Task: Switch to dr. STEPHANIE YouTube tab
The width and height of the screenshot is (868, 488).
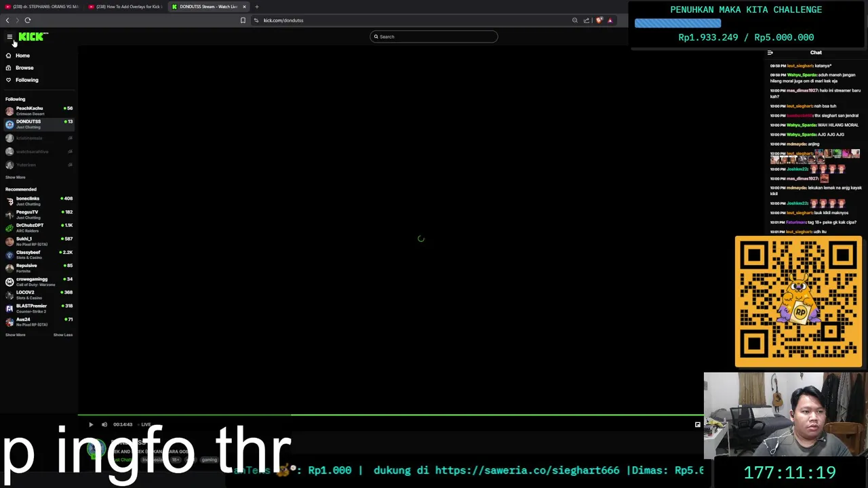Action: (x=42, y=7)
